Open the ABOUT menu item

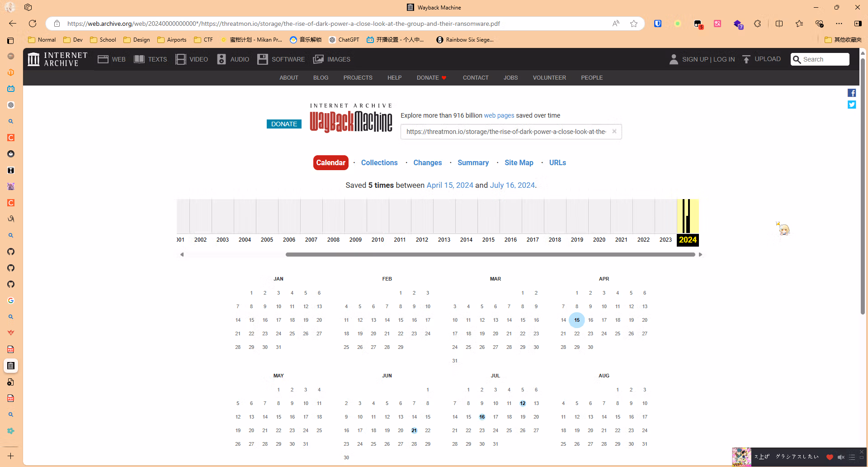click(289, 78)
